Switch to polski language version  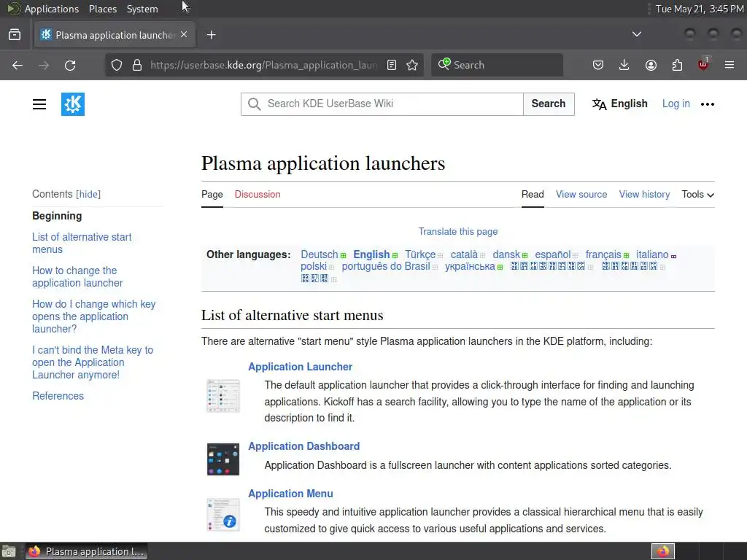pos(314,266)
